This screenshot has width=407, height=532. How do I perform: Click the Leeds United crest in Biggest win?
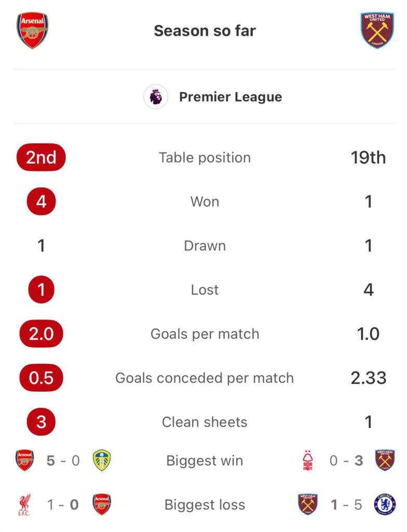click(101, 460)
